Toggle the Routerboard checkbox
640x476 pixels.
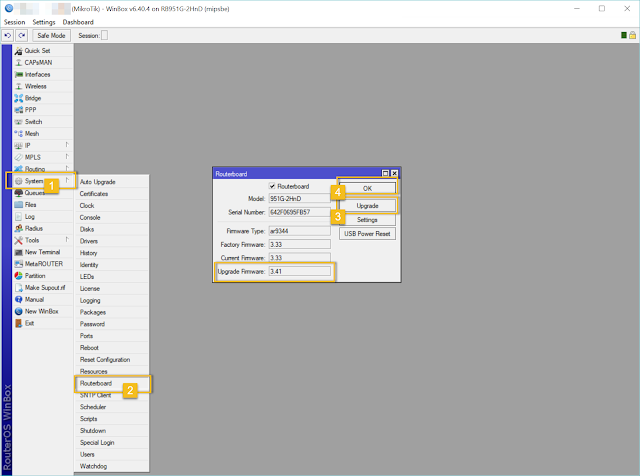272,186
